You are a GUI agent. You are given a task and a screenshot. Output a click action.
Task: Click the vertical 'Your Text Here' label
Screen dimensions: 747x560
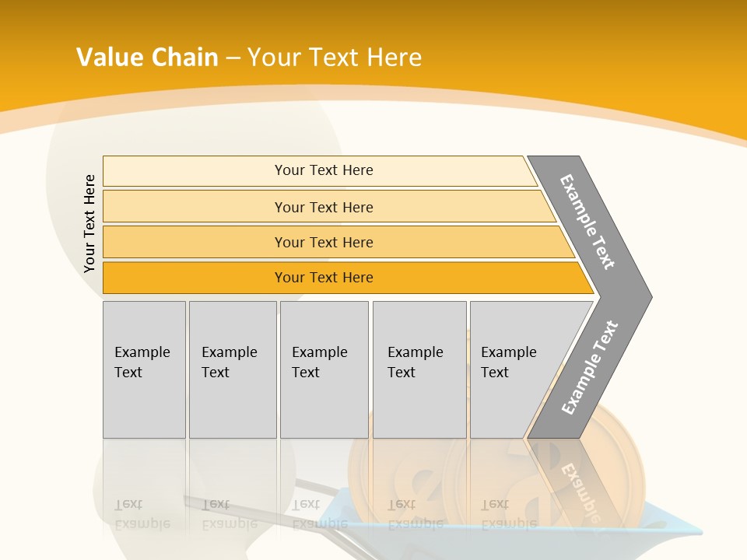(x=89, y=223)
